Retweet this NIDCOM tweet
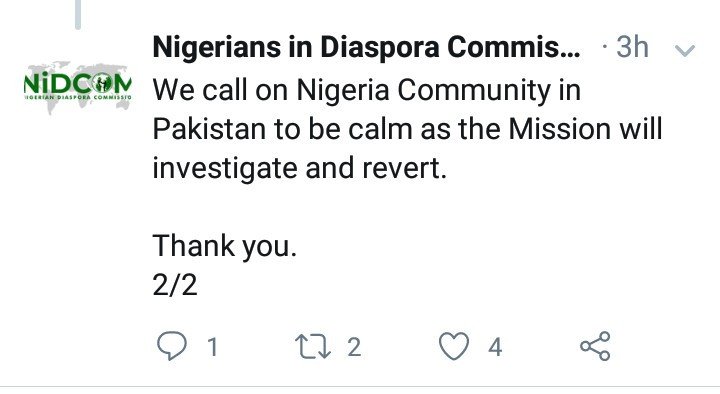Screen dimensions: 720x394 point(313,346)
